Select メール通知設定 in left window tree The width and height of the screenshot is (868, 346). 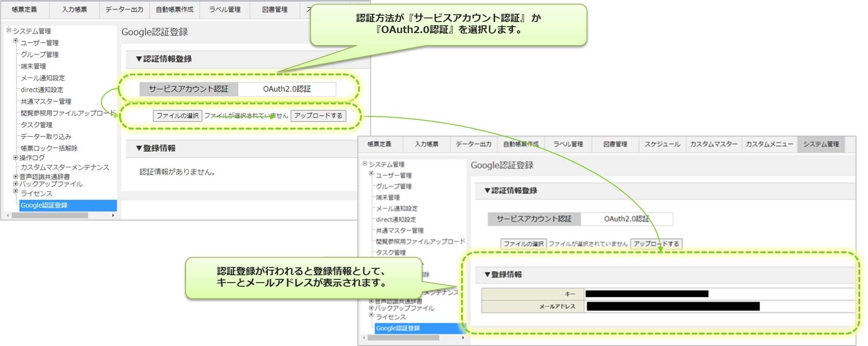[43, 78]
